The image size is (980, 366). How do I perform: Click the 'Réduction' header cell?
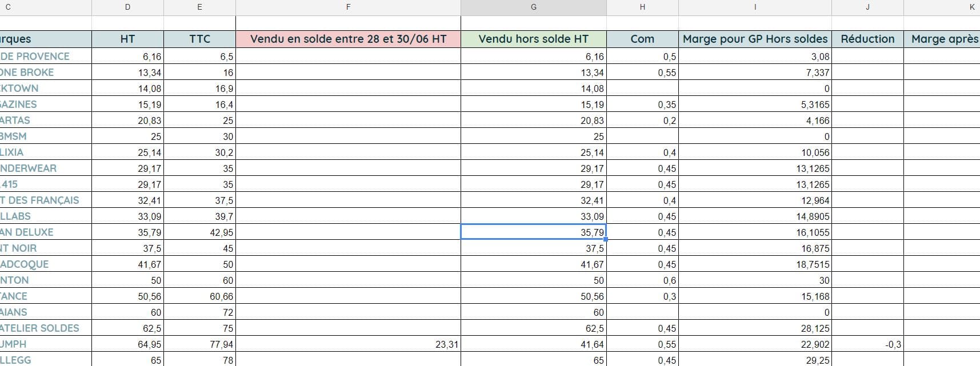[867, 39]
